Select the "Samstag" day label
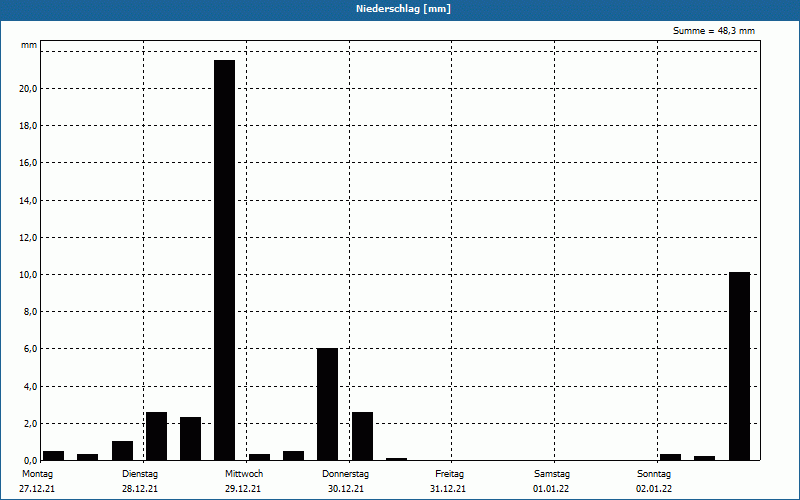The image size is (800, 500). pos(552,474)
